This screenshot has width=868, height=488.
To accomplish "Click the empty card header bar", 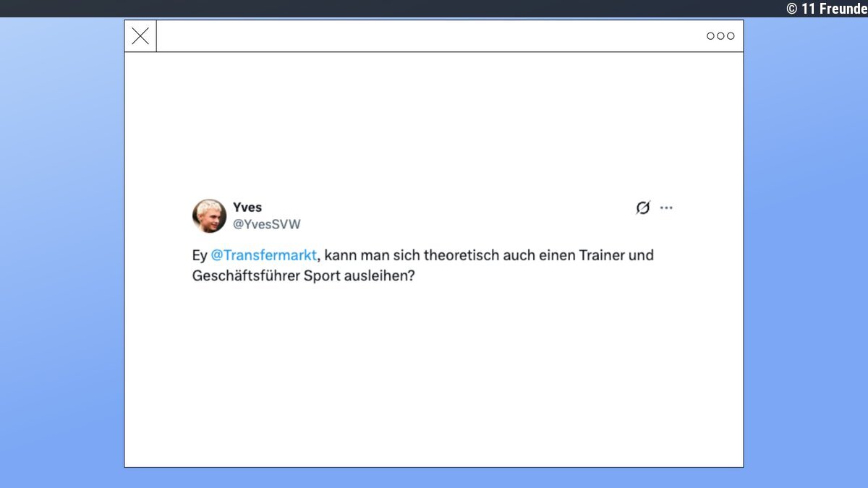I will (x=434, y=36).
